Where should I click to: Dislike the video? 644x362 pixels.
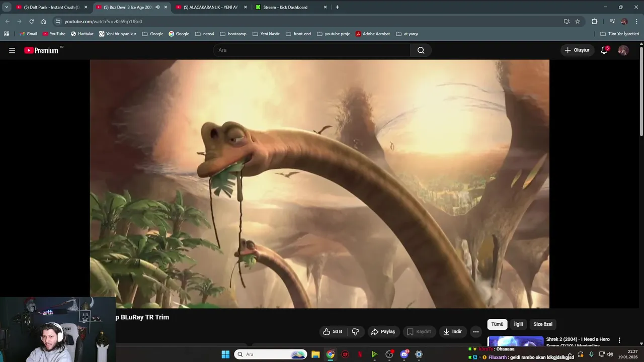(355, 332)
